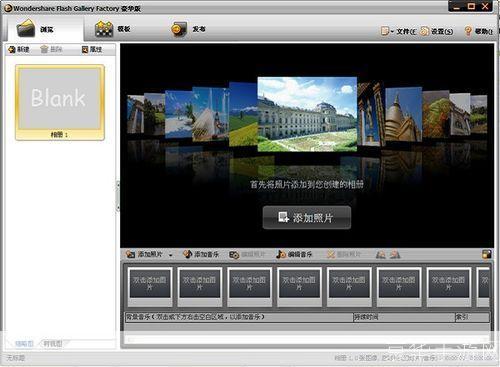500x367 pixels.
Task: Go to the 发布 (Publish) tab
Action: coord(188,29)
